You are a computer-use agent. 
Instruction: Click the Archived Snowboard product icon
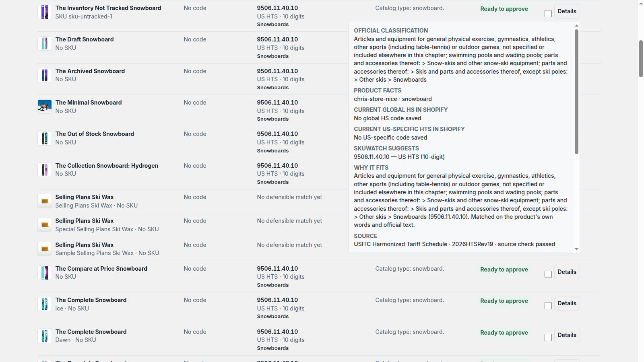(x=45, y=75)
